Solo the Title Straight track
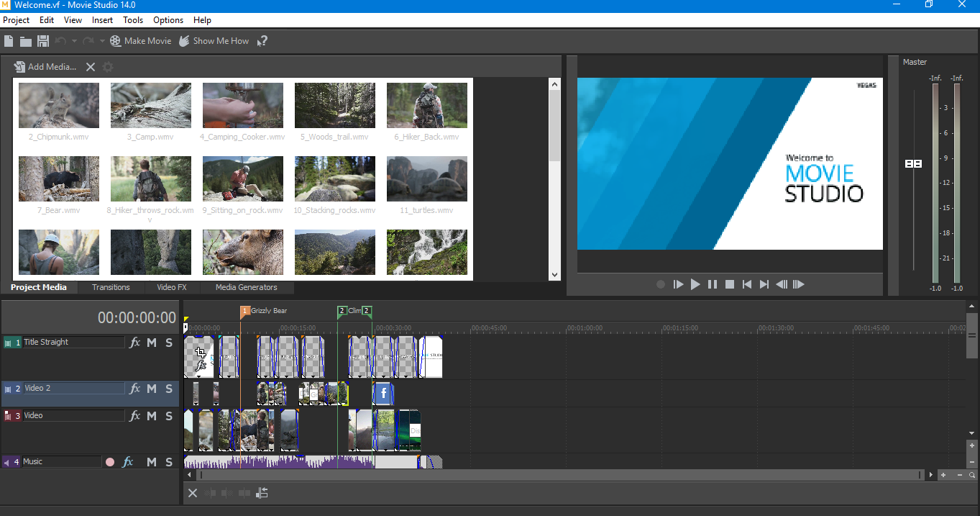The image size is (980, 516). point(169,343)
